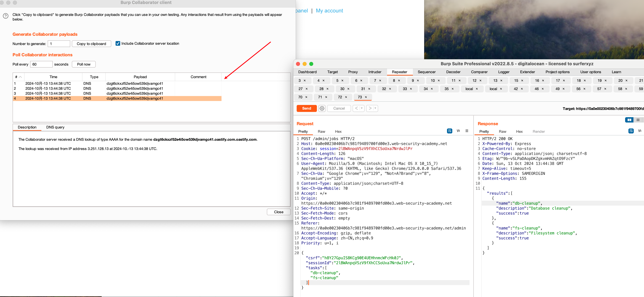The height and width of the screenshot is (297, 644).
Task: Select the side-by-side layout icon in Response panel
Action: [629, 120]
